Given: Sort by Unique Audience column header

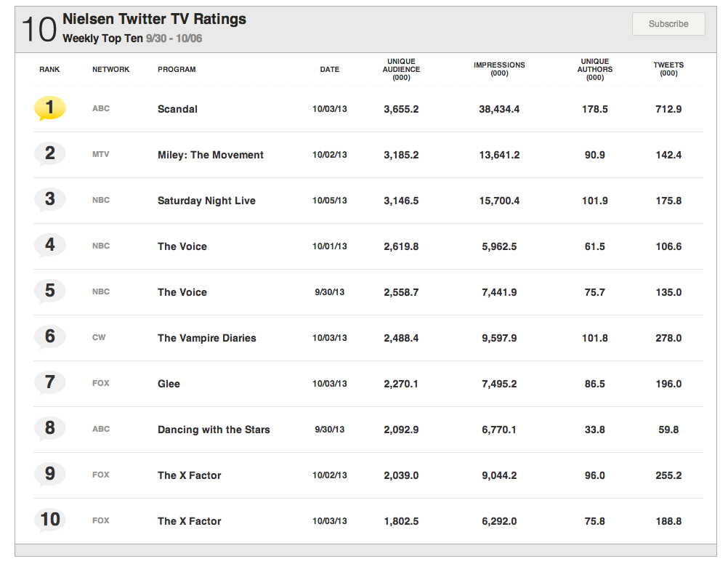Looking at the screenshot, I should click(401, 69).
